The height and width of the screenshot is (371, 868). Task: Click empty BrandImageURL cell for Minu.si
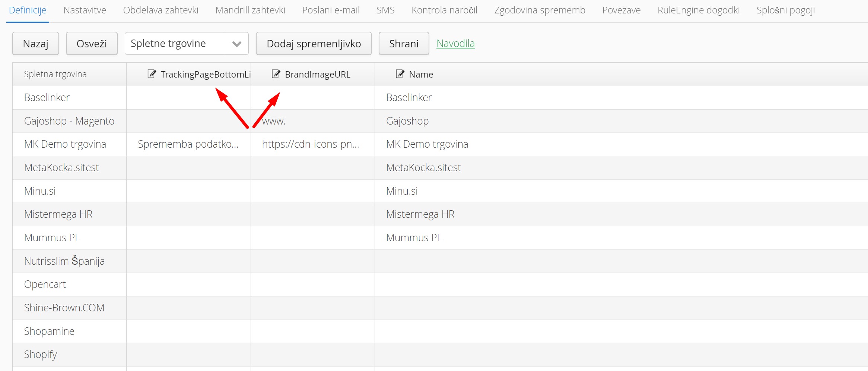(x=312, y=191)
